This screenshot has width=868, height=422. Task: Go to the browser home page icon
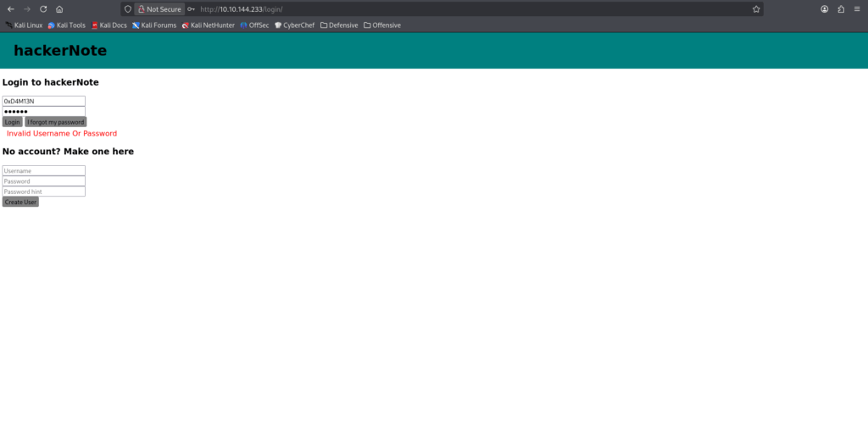pyautogui.click(x=59, y=9)
